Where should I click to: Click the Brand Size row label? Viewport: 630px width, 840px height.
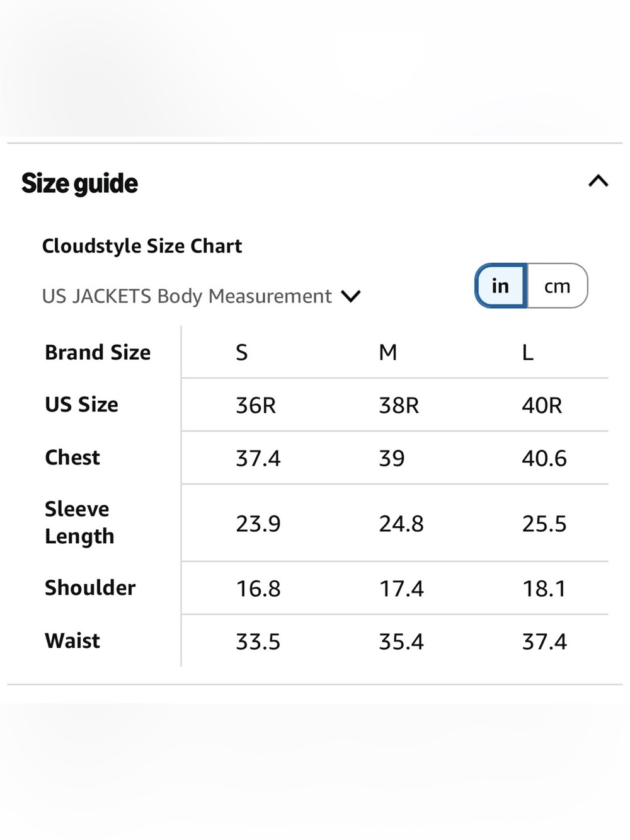click(x=98, y=352)
